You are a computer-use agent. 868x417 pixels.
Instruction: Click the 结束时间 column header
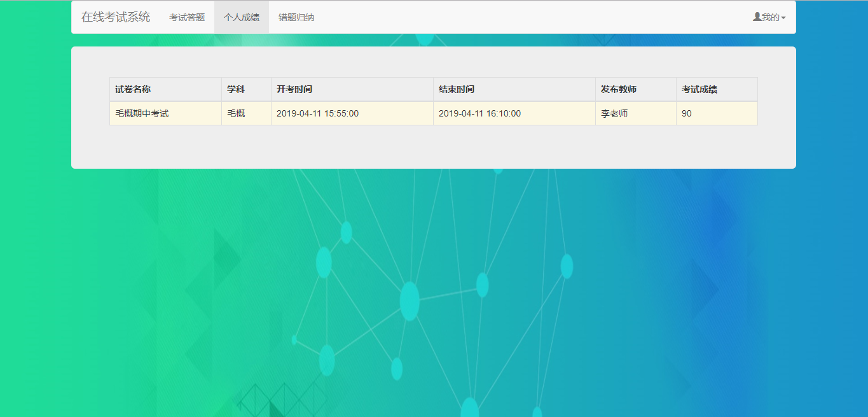tap(514, 89)
